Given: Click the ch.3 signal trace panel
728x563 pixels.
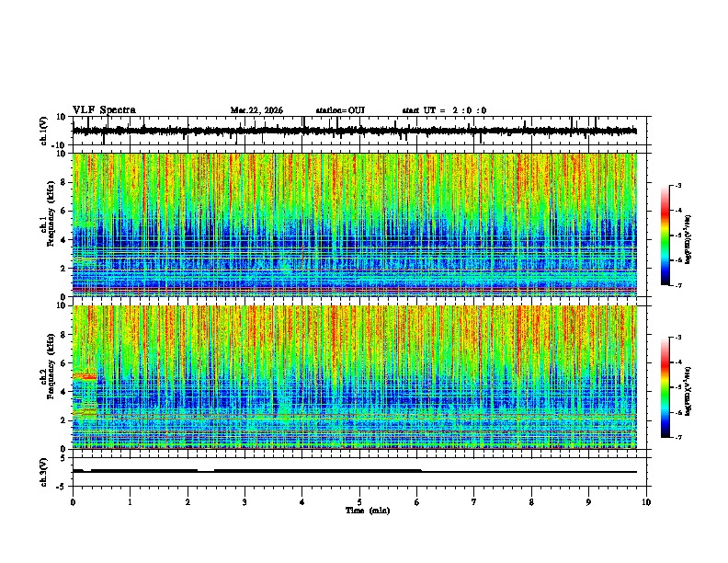Looking at the screenshot, I should (x=359, y=472).
